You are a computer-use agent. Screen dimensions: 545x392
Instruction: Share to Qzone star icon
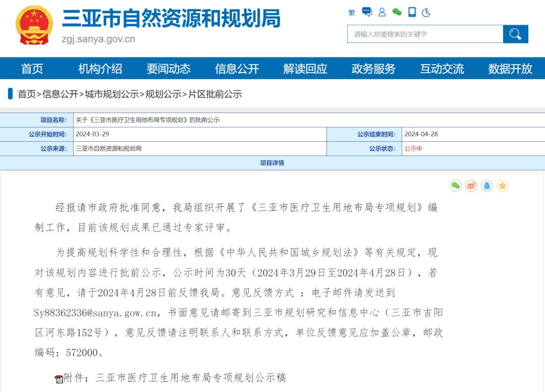tap(502, 186)
